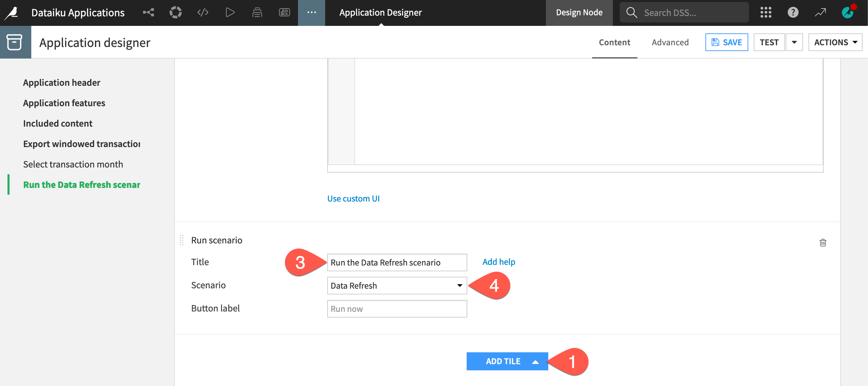Open the Flow icon in top navigation
Screen dimensions: 868x386
[148, 13]
